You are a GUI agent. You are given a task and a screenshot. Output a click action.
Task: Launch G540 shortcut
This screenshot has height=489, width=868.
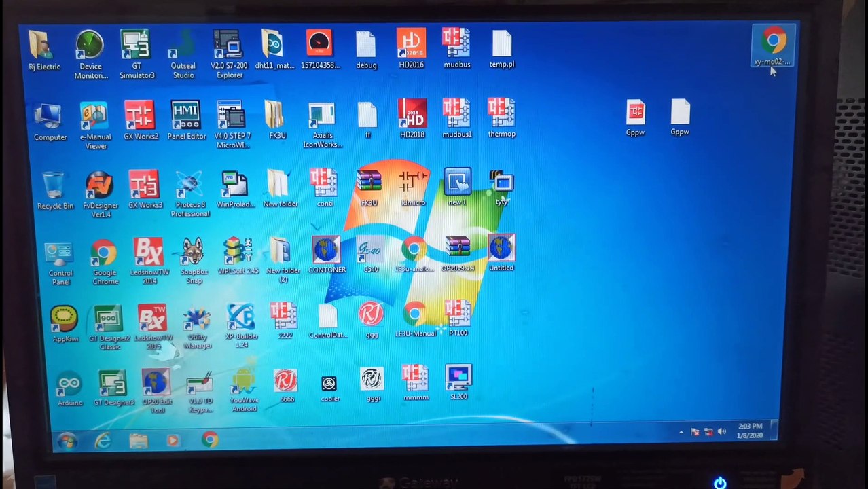[x=370, y=255]
